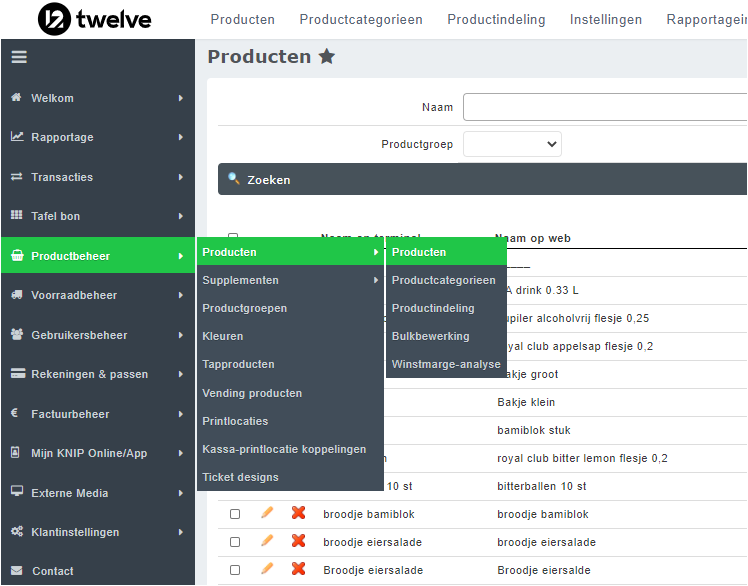This screenshot has height=586, width=748.
Task: Open the Productgroep dropdown
Action: point(512,144)
